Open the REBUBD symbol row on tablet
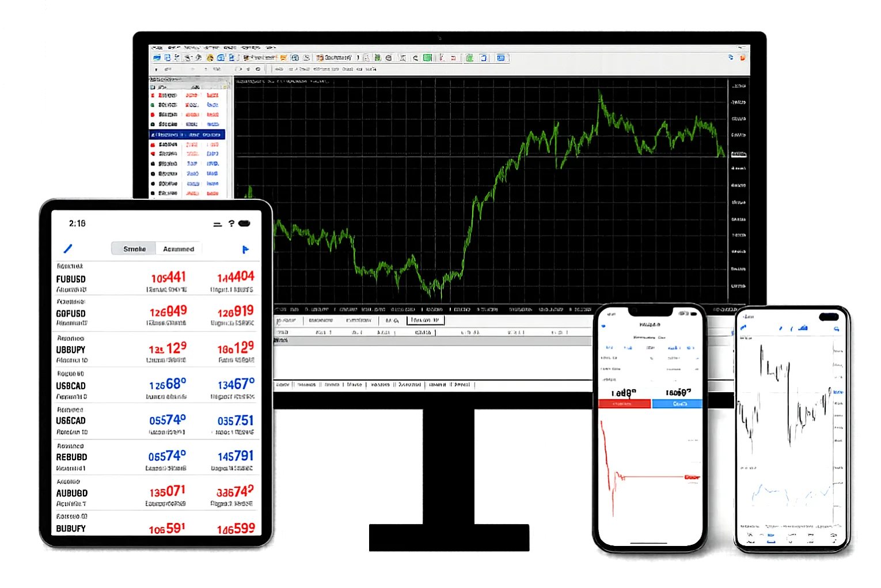 156,457
